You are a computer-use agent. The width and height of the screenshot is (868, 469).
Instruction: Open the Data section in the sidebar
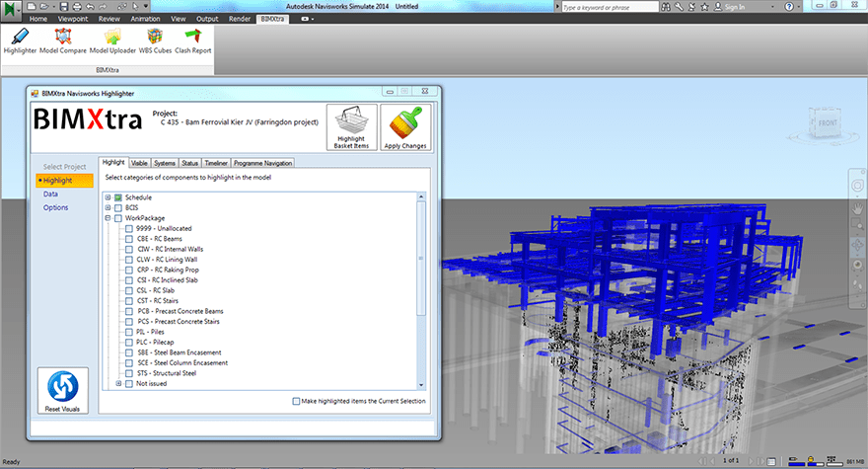50,195
